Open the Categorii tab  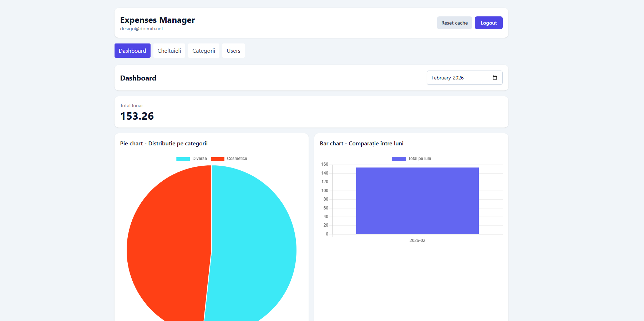[x=204, y=51]
